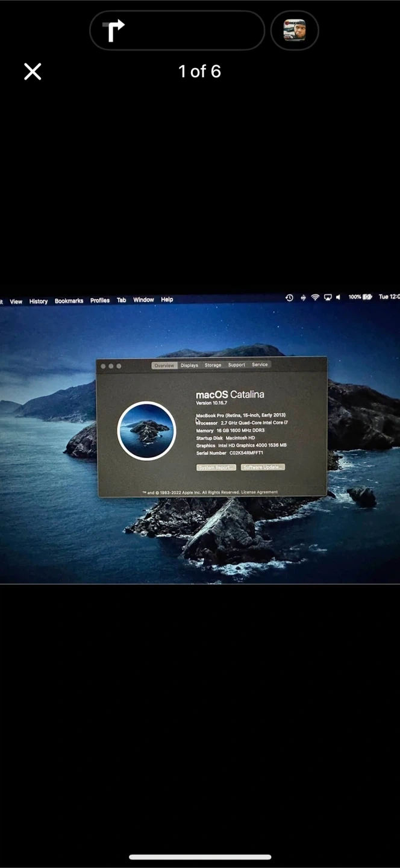400x868 pixels.
Task: Open the Wi-Fi status icon
Action: [315, 298]
